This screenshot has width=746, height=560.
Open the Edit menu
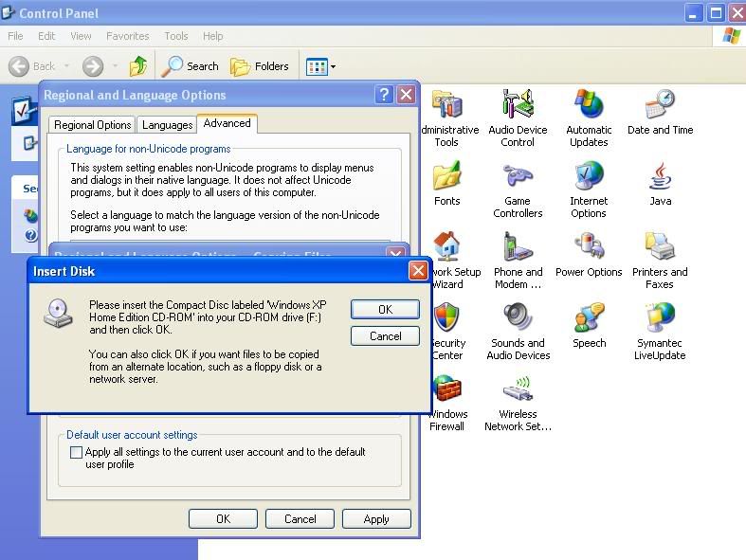[x=46, y=36]
